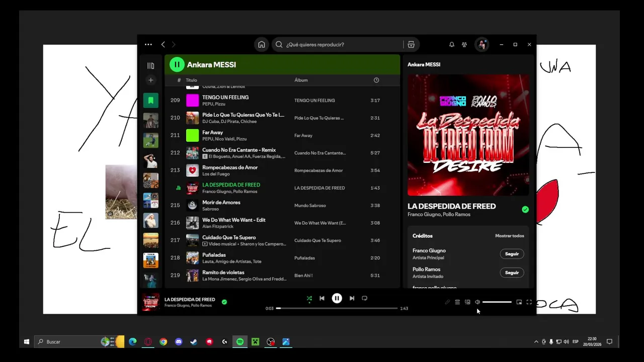Click the Buscar taskbar search box
Screen dimensions: 644x362
79,342
